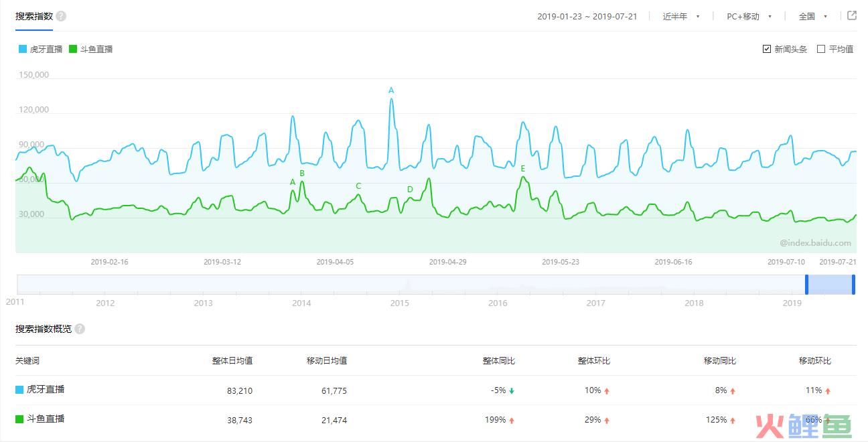Open news marker C on the green line
This screenshot has height=442, width=868.
point(358,186)
